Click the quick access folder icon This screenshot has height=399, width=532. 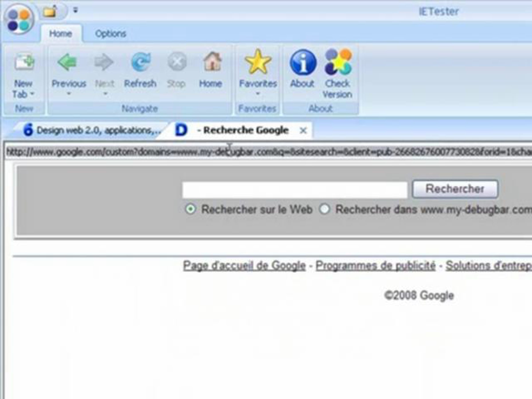point(50,11)
